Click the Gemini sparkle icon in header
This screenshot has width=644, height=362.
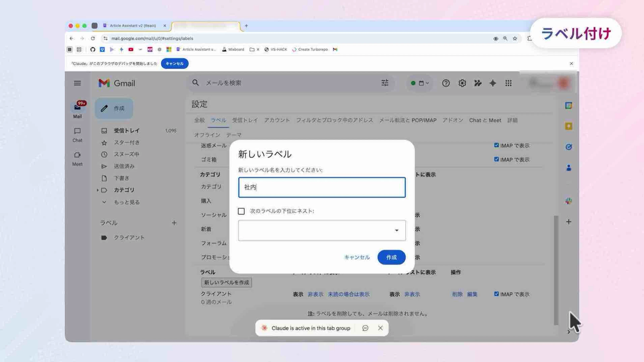tap(493, 83)
